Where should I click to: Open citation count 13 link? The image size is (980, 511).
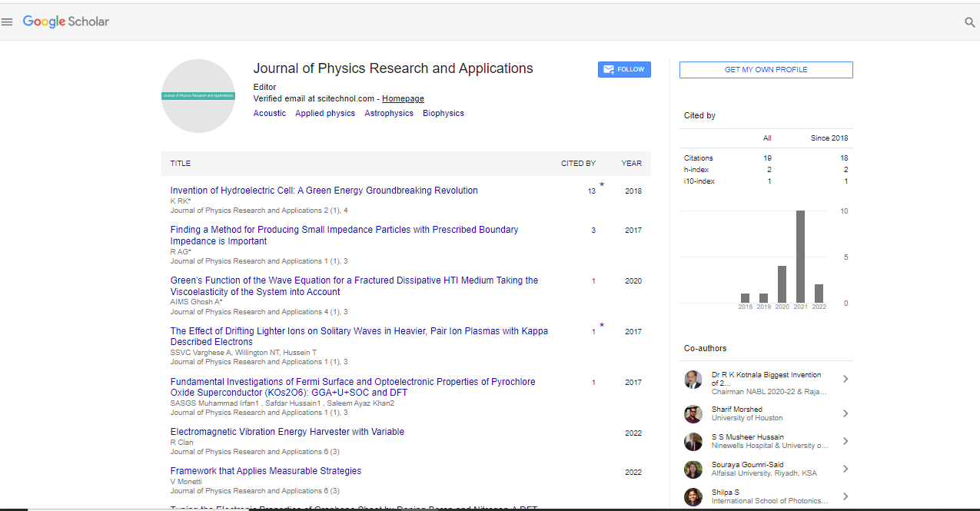(x=592, y=191)
